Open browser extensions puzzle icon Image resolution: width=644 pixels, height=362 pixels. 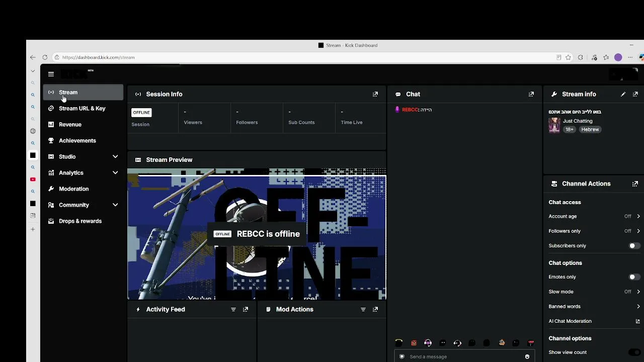click(581, 57)
